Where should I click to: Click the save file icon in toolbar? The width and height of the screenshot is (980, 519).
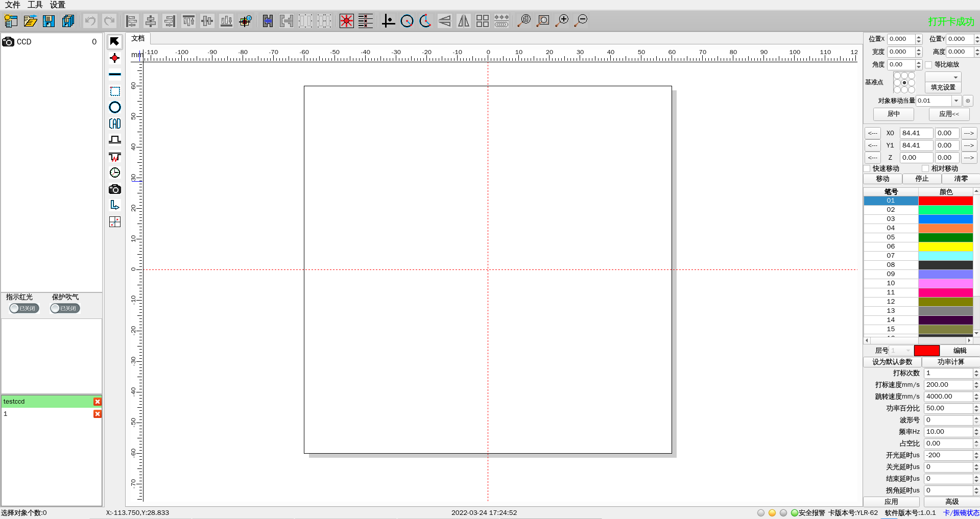click(x=49, y=21)
